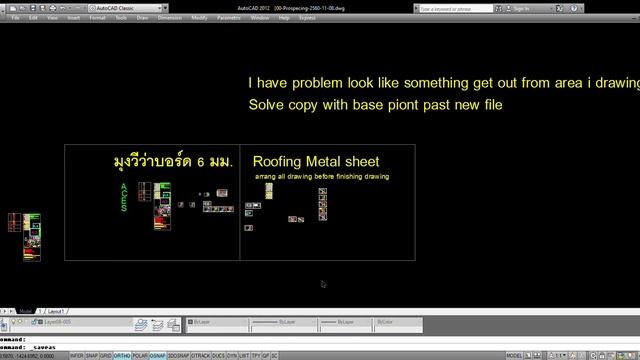Click the Help question mark icon
640x360 pixels.
(x=574, y=9)
